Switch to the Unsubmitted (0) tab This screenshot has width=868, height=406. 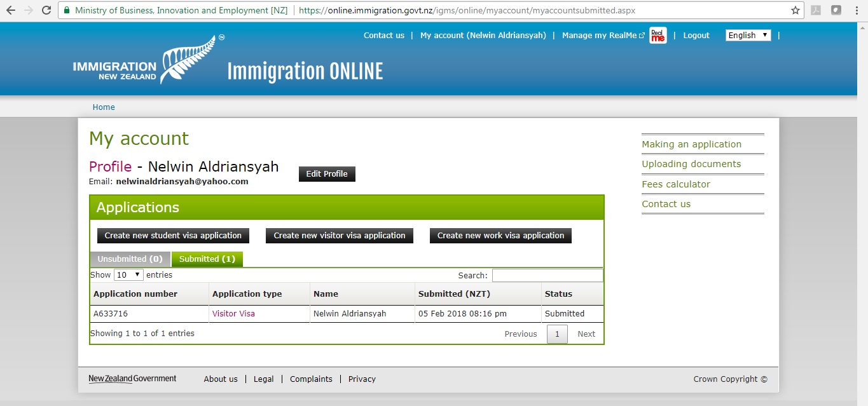click(x=130, y=259)
